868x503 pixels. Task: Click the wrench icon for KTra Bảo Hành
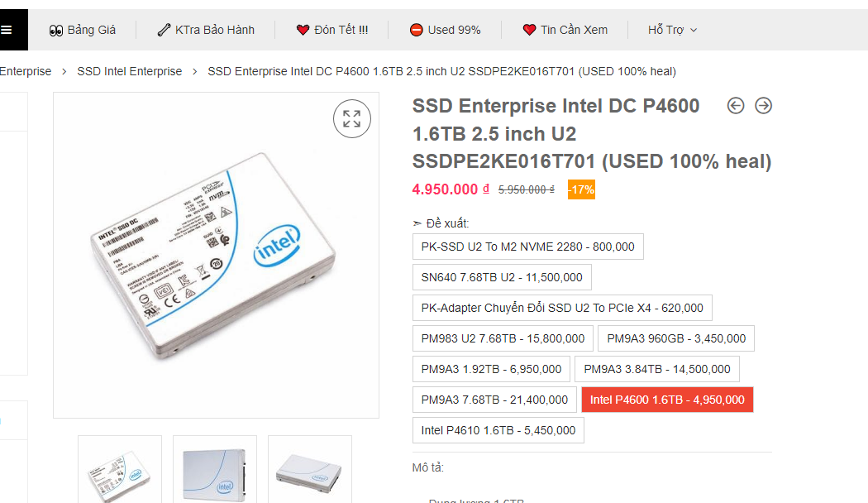(x=164, y=30)
